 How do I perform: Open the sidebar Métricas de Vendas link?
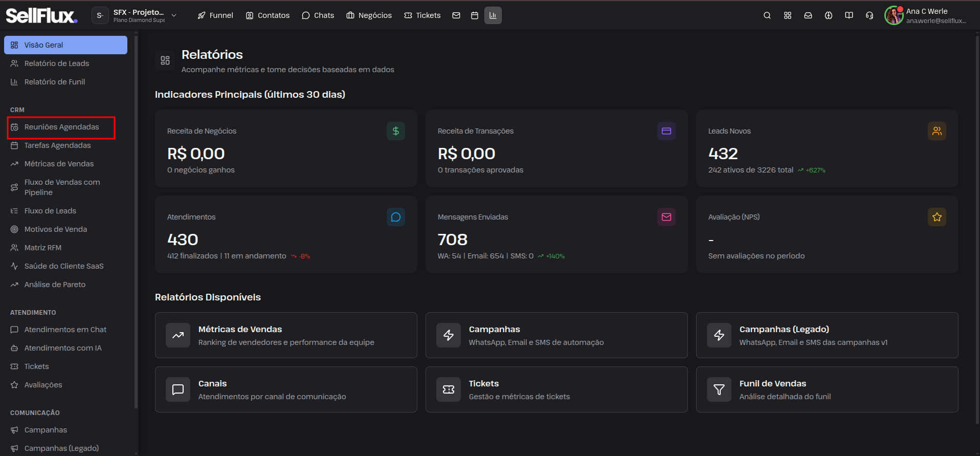tap(65, 164)
